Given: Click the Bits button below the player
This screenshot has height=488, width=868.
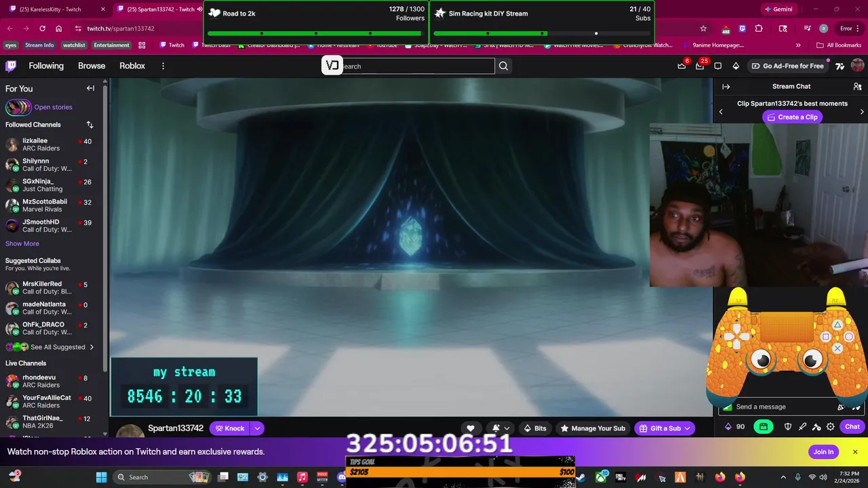Looking at the screenshot, I should 534,428.
